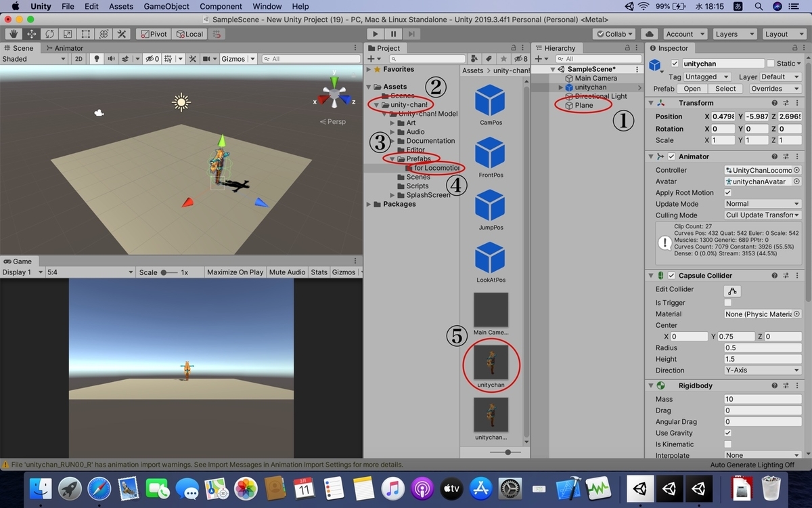Open the Shaded draw mode dropdown
This screenshot has height=508, width=812.
[x=34, y=59]
